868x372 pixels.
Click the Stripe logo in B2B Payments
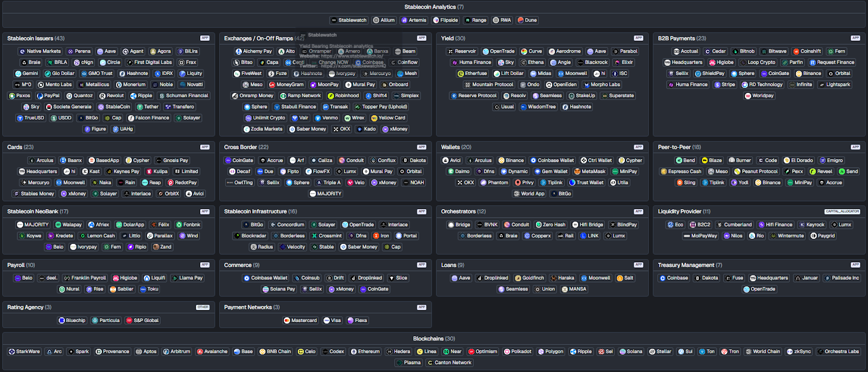pyautogui.click(x=717, y=85)
